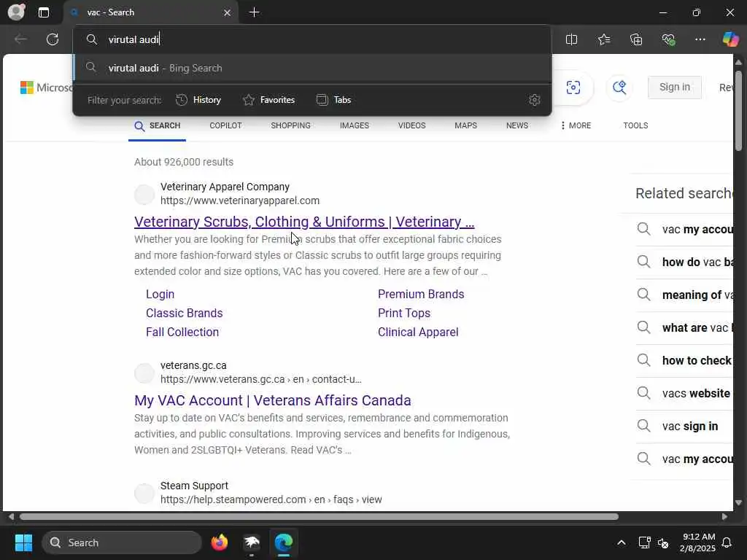Image resolution: width=747 pixels, height=560 pixels.
Task: Open the Premium Brands sitelink
Action: pos(421,295)
